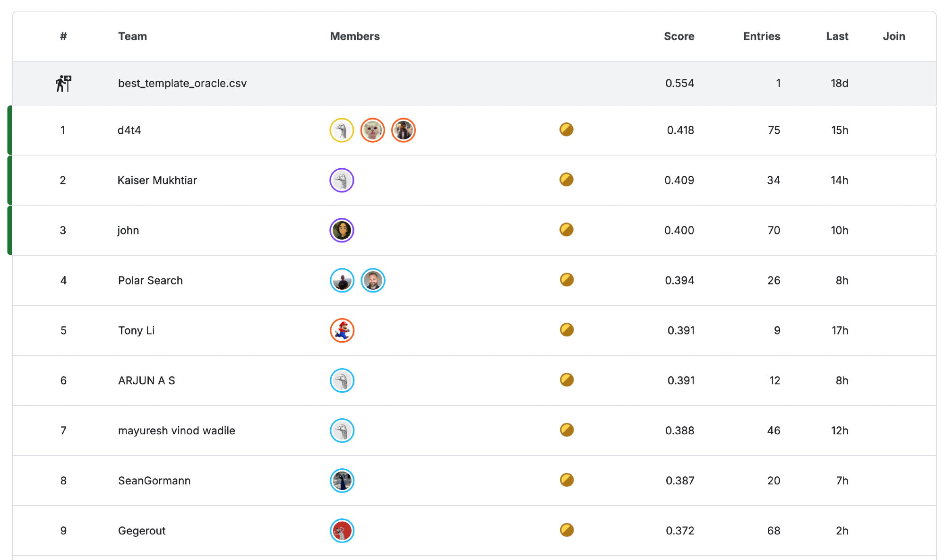The width and height of the screenshot is (945, 560).
Task: Click the Team column header
Action: coord(132,36)
